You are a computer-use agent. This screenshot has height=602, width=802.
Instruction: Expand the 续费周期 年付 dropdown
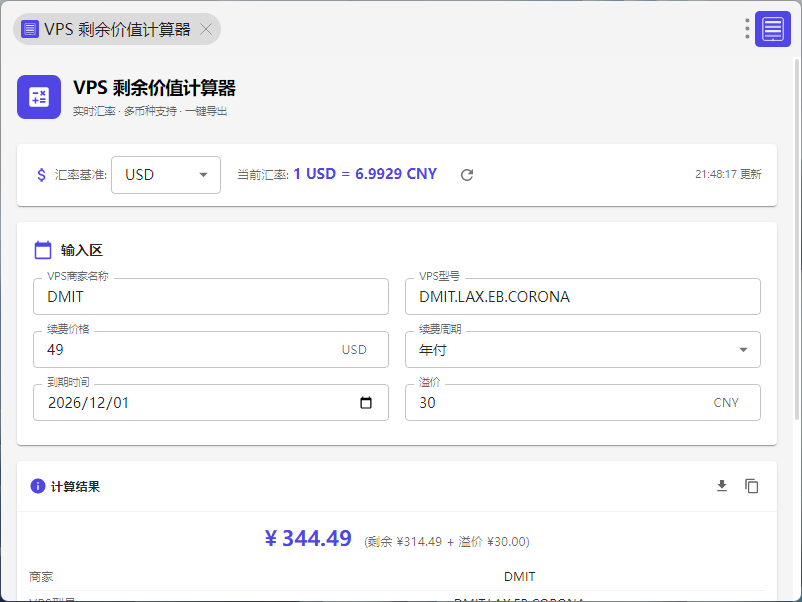coord(582,350)
